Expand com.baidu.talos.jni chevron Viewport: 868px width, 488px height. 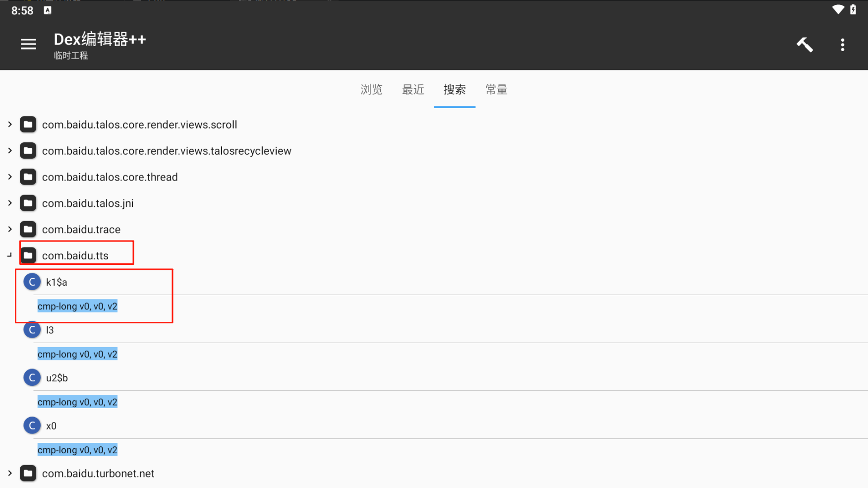(10, 203)
